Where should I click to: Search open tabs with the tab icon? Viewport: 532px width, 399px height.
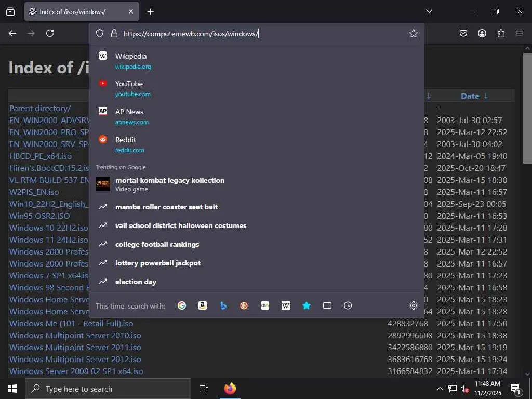[x=327, y=305]
